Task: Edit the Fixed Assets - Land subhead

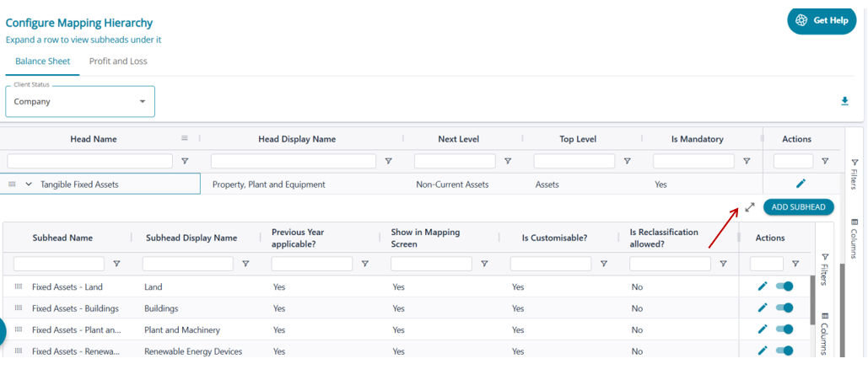Action: pyautogui.click(x=763, y=286)
